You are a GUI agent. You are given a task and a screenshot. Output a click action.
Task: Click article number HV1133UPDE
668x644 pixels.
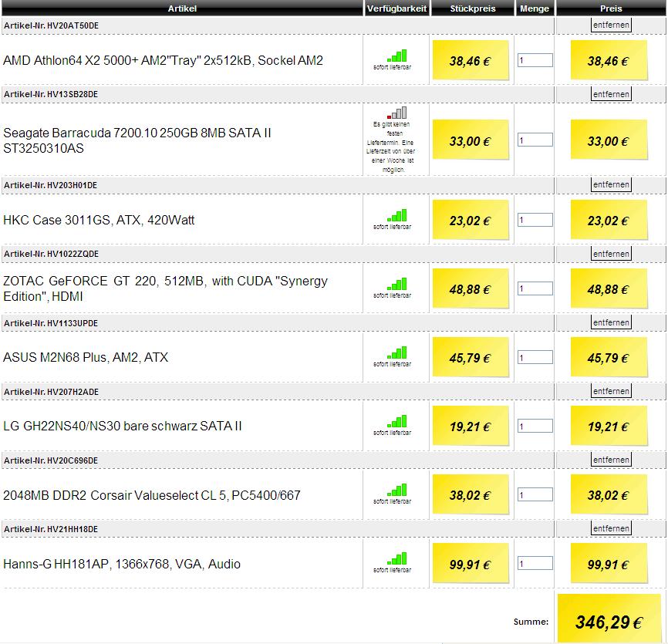(x=73, y=323)
